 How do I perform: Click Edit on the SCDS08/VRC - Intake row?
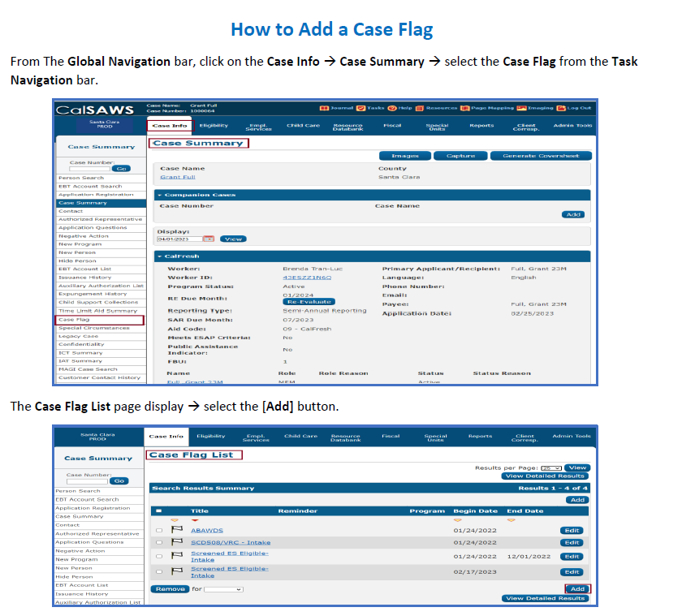tap(572, 542)
